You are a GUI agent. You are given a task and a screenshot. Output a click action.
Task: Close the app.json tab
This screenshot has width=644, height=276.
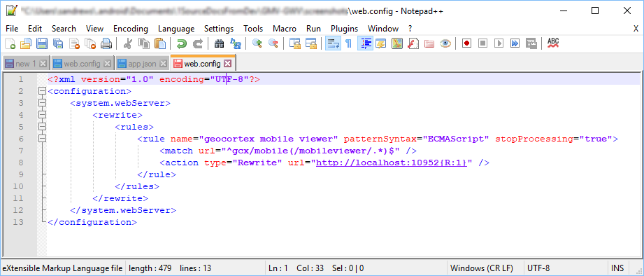coord(163,64)
